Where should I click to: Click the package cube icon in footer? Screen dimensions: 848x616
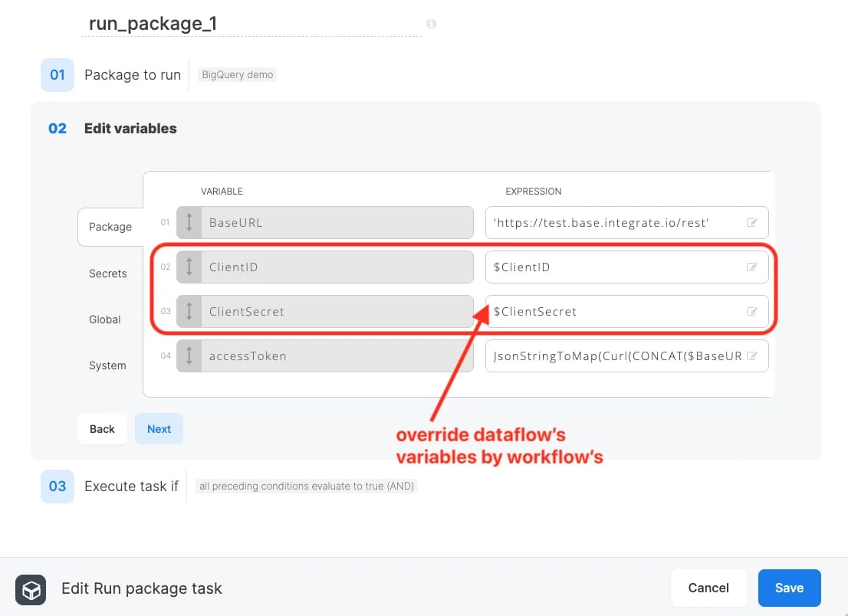coord(31,589)
